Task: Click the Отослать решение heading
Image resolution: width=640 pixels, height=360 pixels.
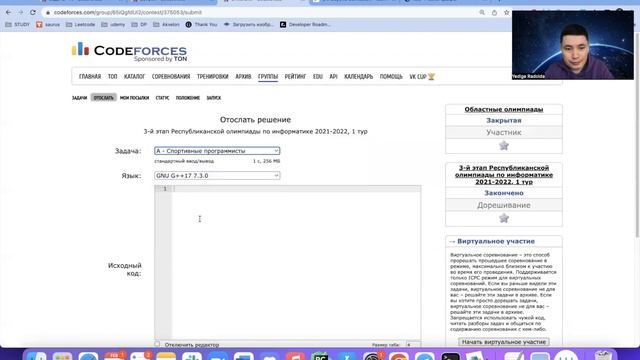Action: click(x=255, y=120)
